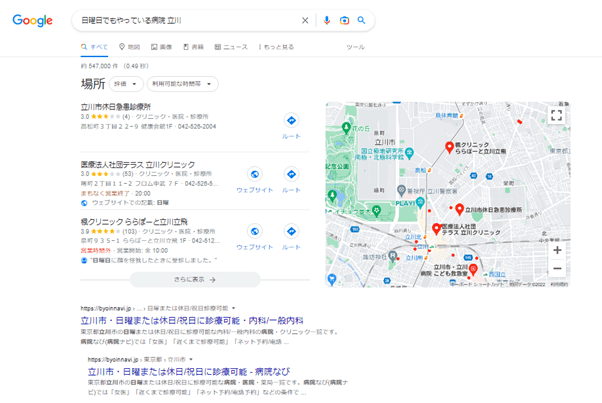Switch to the 書籍 tab
This screenshot has width=602, height=403.
(x=194, y=47)
